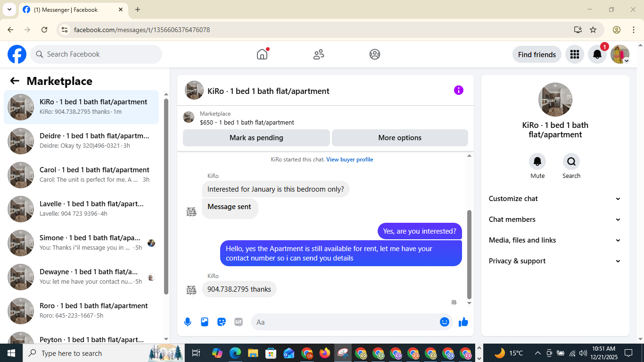
Task: Open the KiRo conversation in the chat list
Action: tap(82, 107)
